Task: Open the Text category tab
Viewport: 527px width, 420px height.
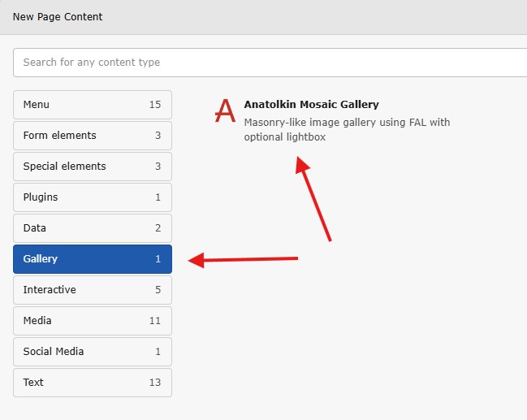Action: coord(81,383)
